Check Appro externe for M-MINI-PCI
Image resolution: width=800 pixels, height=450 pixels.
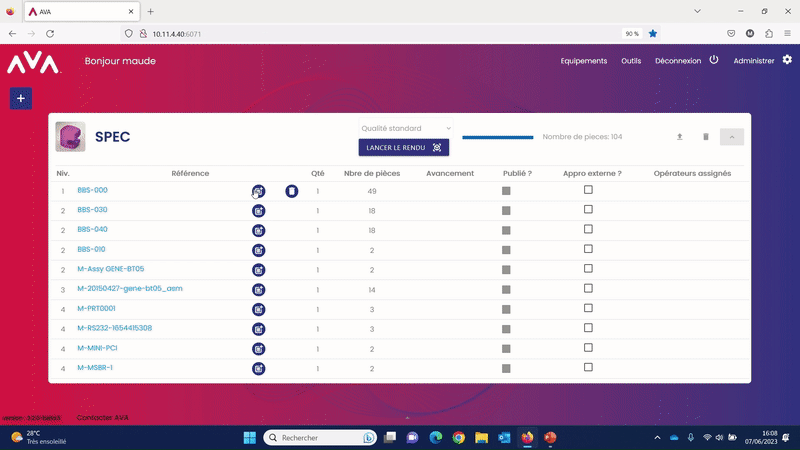588,347
